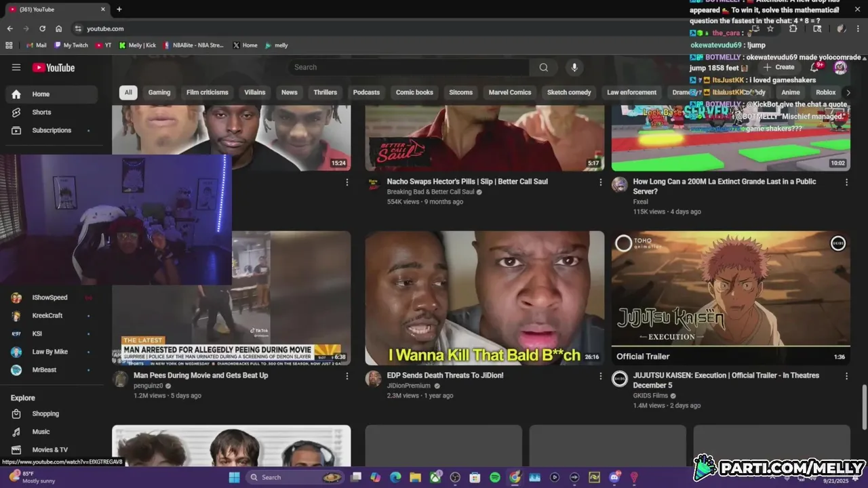Open the Fxeal channel avatar
This screenshot has width=868, height=488.
point(620,185)
